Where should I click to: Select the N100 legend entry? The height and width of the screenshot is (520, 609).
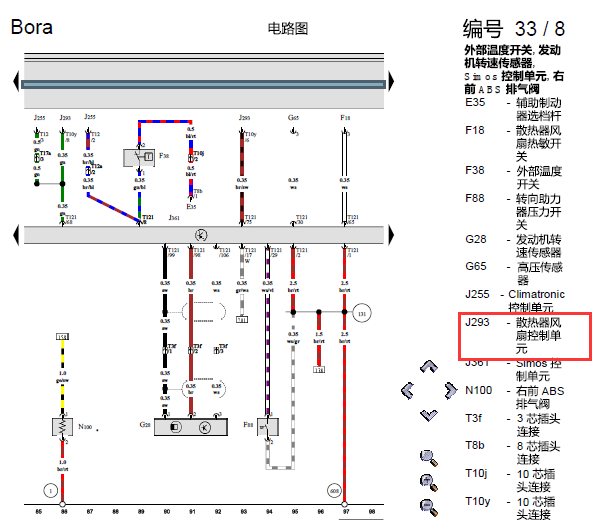(515, 397)
